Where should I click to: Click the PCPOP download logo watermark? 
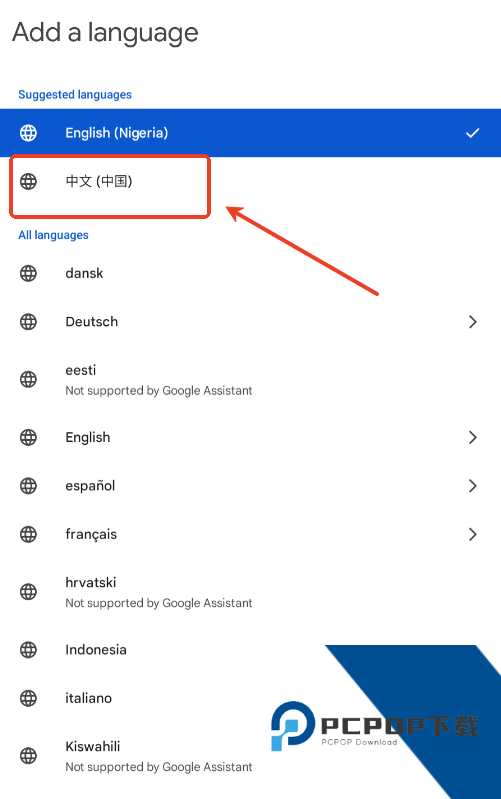(375, 726)
